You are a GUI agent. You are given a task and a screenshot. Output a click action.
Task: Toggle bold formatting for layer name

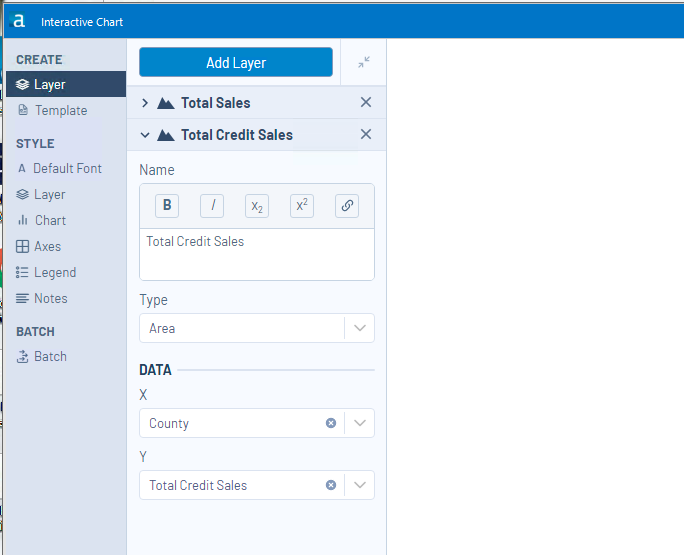point(167,206)
